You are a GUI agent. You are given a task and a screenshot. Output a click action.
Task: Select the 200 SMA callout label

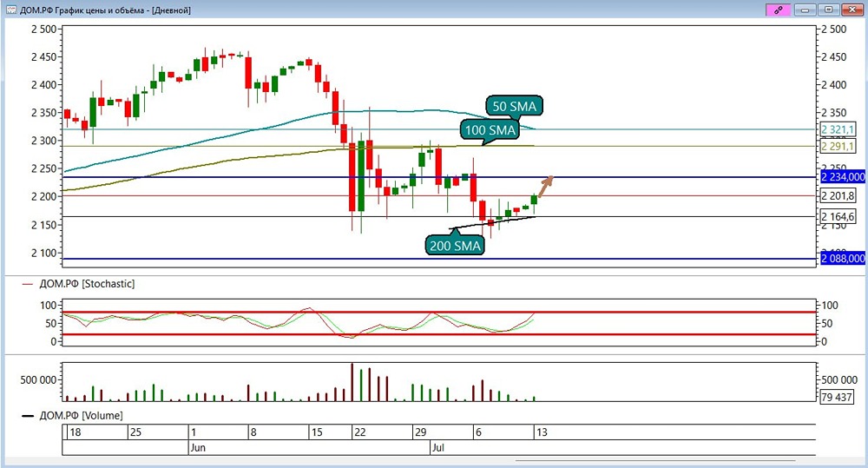point(455,246)
